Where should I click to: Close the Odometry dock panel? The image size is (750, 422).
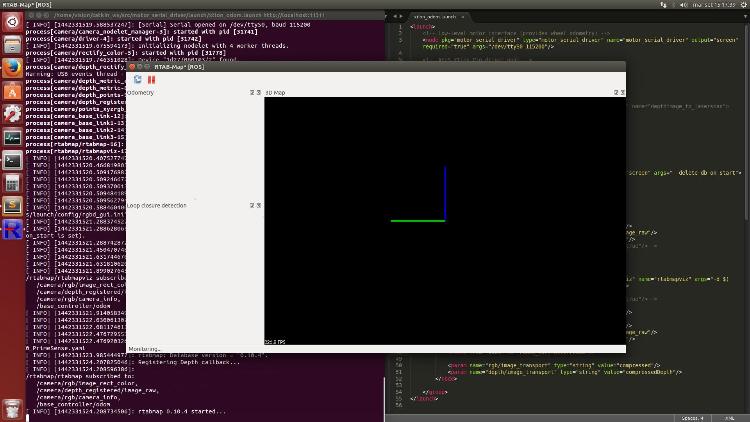[259, 92]
